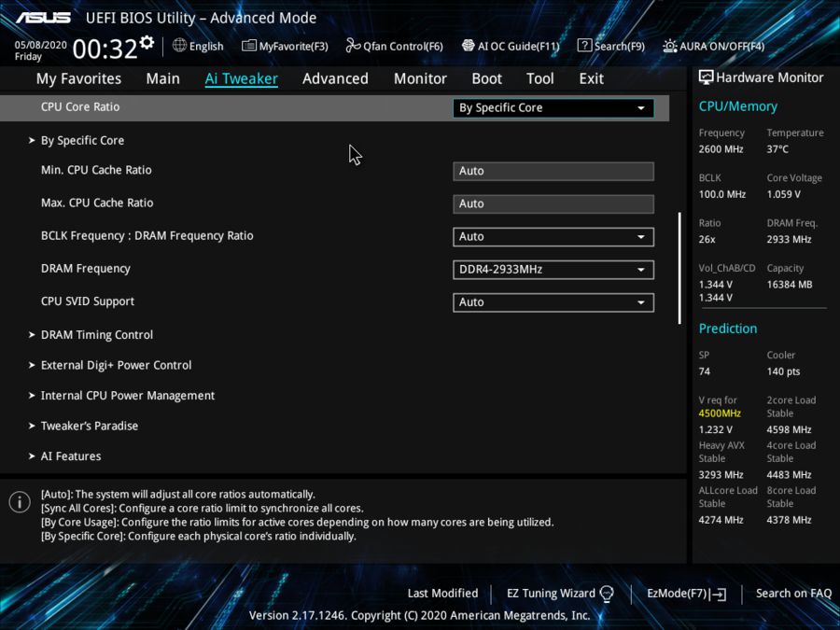Click the 16384 MB capacity value
840x630 pixels.
pos(789,285)
